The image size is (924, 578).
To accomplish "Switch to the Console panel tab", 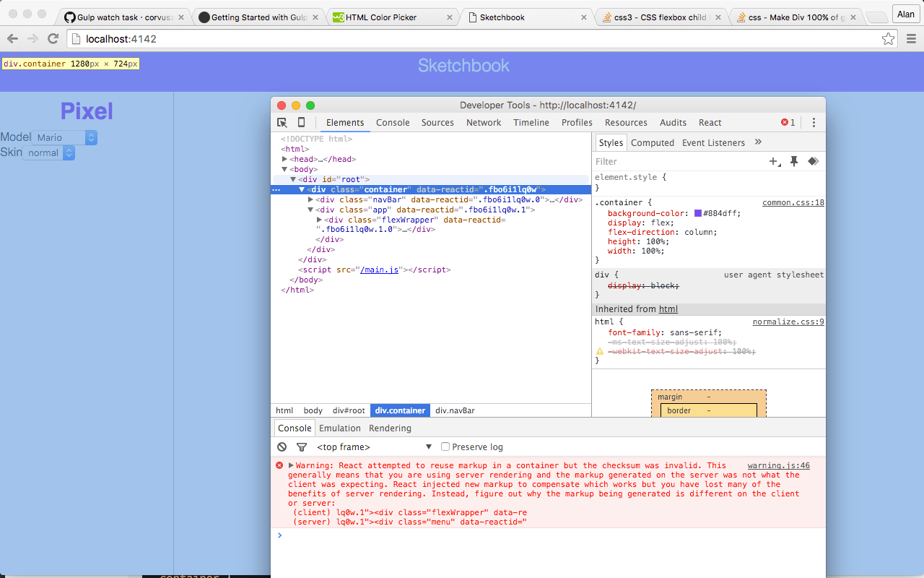I will (393, 123).
